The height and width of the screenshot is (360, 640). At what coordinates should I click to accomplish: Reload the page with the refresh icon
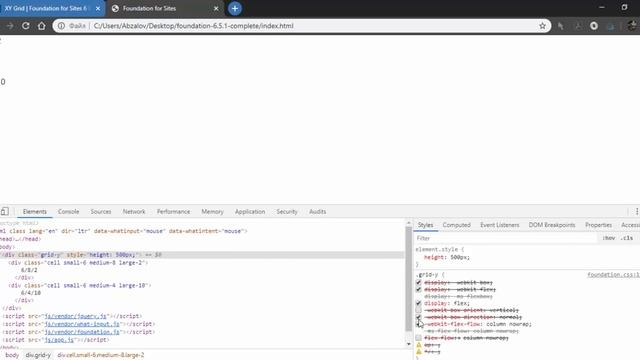click(x=26, y=26)
